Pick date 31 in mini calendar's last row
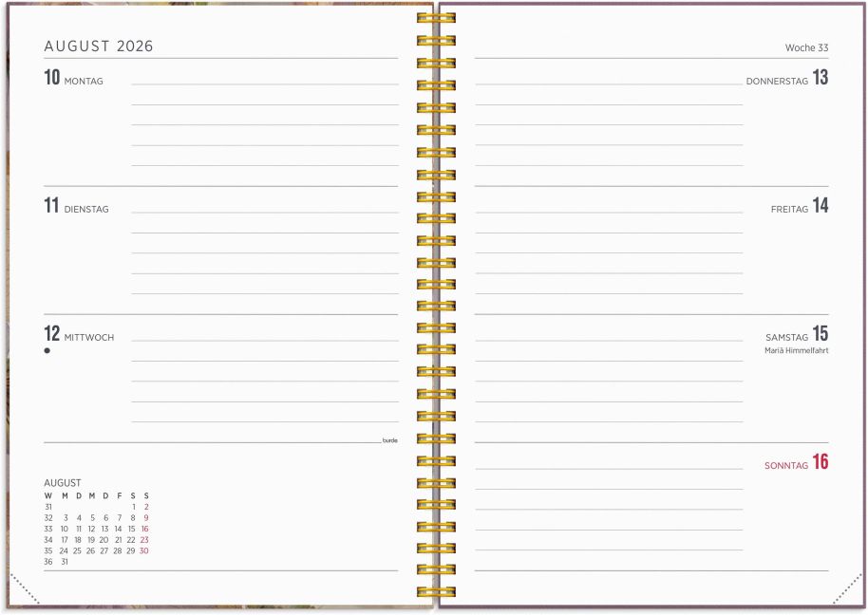 click(x=65, y=563)
